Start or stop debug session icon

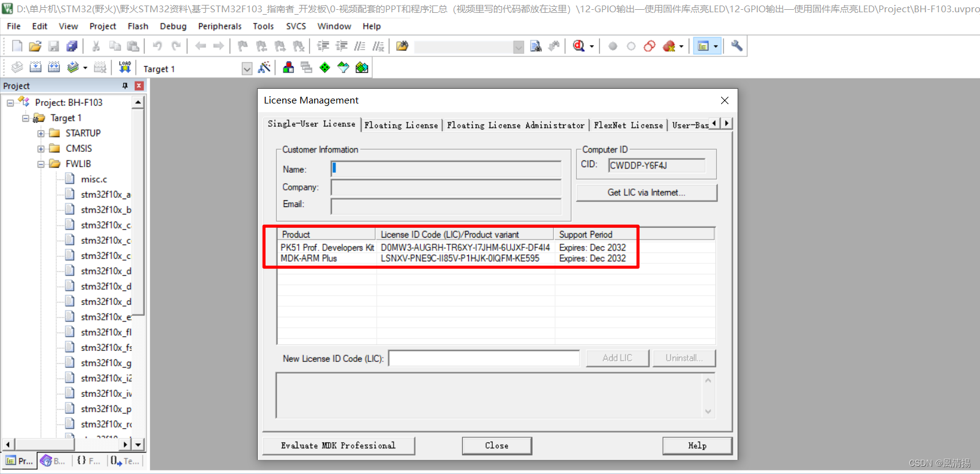578,46
